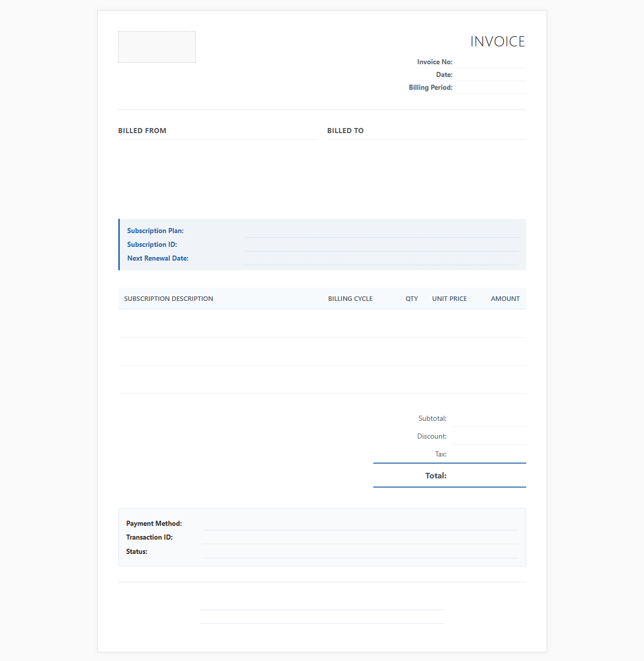
Task: Click the Next Renewal Date label
Action: click(158, 258)
